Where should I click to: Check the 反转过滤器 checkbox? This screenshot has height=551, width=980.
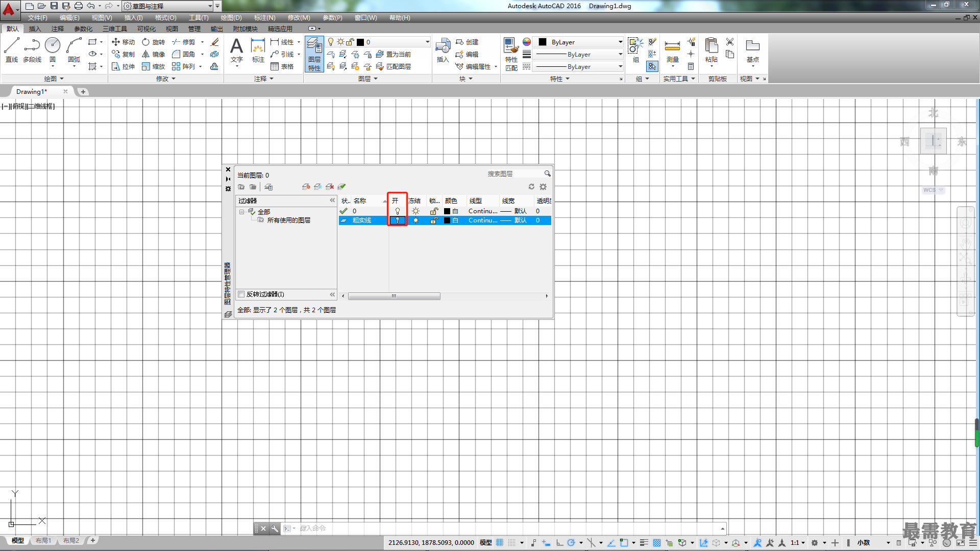click(241, 294)
